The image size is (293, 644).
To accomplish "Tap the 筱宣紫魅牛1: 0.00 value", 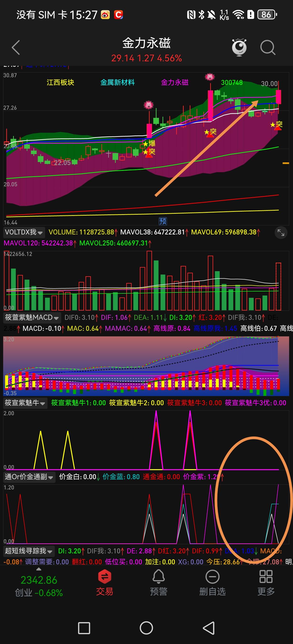I will pyautogui.click(x=78, y=403).
